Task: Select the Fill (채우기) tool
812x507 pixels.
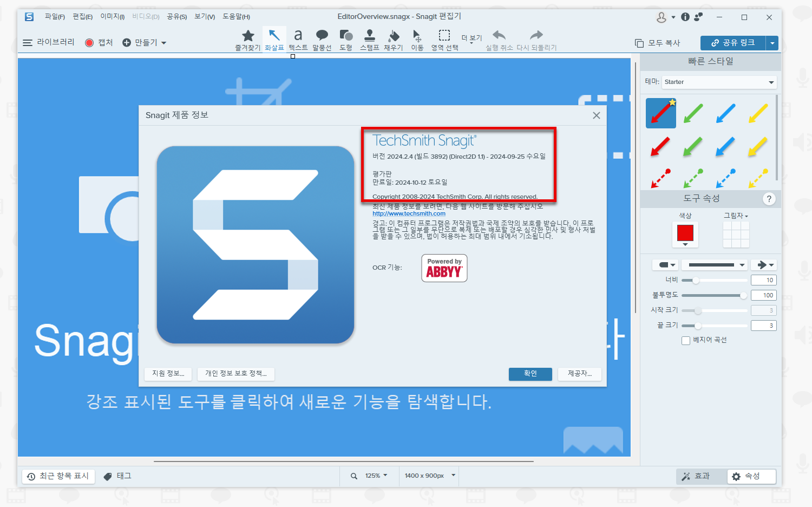Action: (394, 40)
